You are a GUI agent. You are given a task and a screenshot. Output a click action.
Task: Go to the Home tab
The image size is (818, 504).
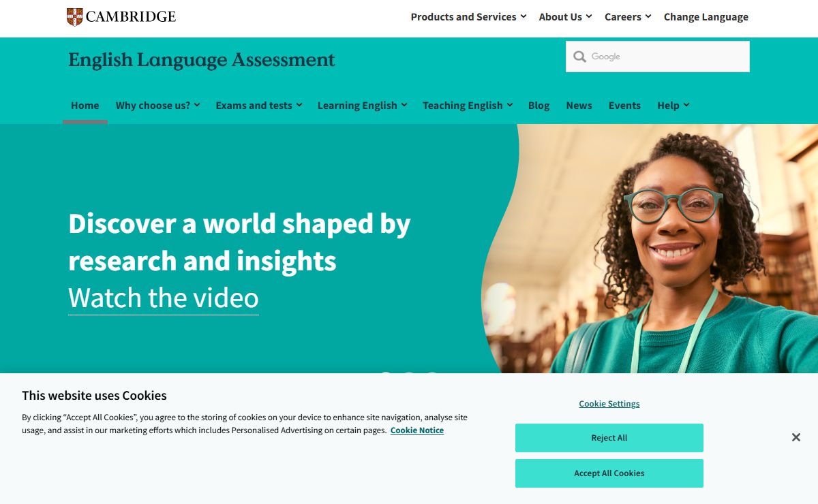(x=85, y=106)
